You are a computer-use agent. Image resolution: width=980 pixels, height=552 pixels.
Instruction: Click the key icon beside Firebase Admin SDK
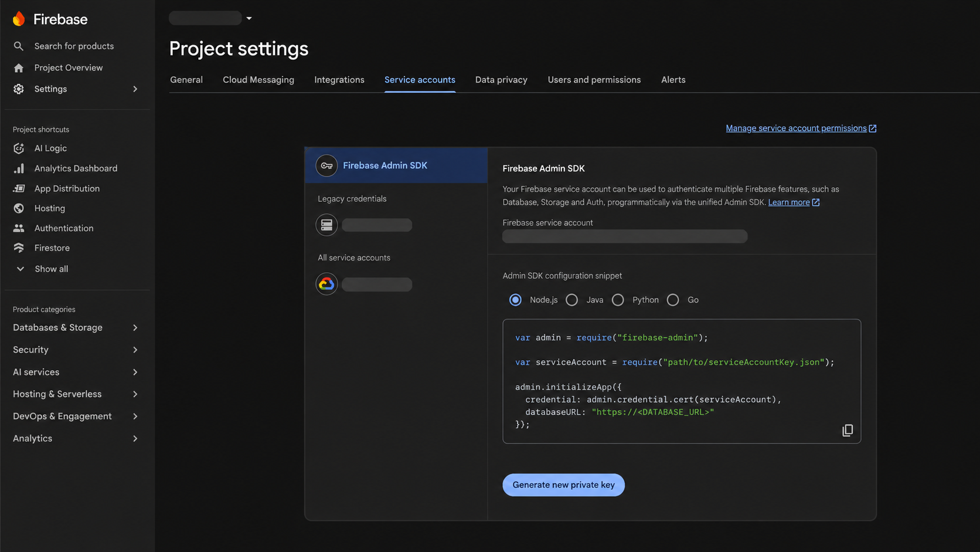326,166
